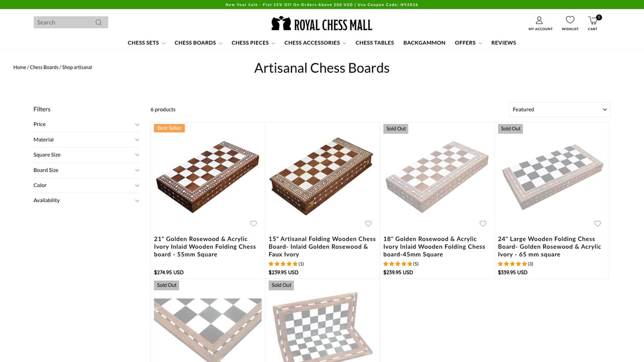This screenshot has width=644, height=362.
Task: Open the Featured sort dropdown
Action: [559, 109]
